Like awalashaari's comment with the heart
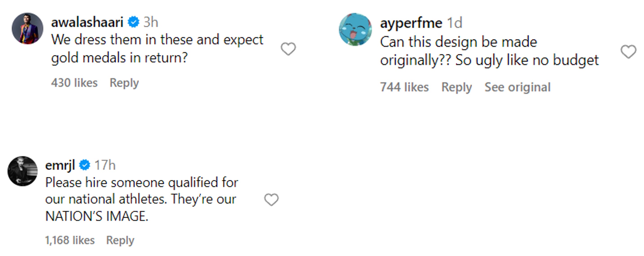644x256 pixels. pyautogui.click(x=288, y=49)
